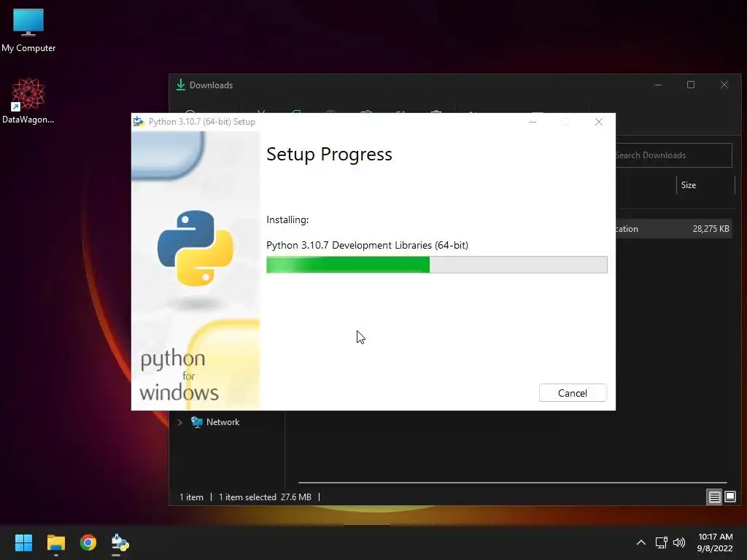Select Network in the Downloads sidebar
Screen dimensions: 747x560
click(x=223, y=422)
